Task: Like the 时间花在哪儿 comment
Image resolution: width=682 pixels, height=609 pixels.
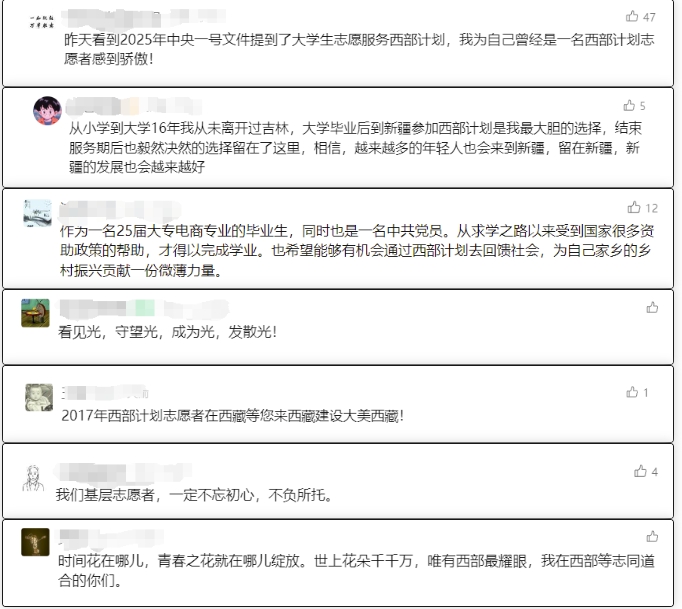Action: pos(652,536)
